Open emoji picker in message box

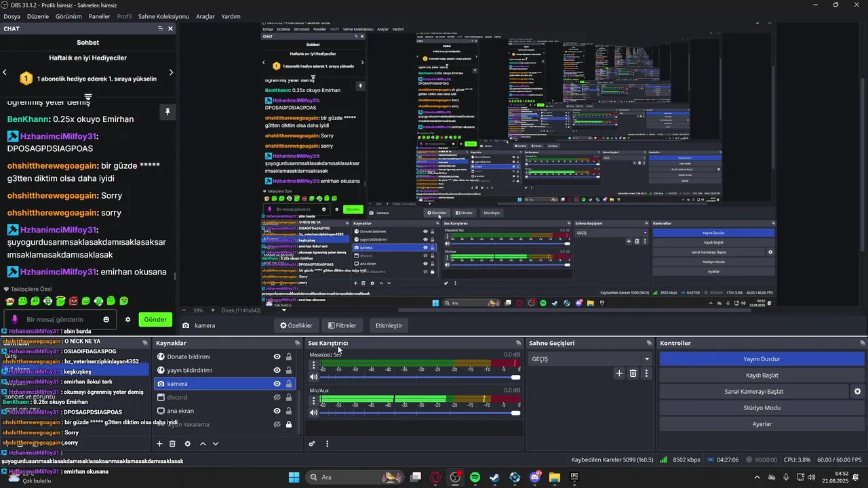(x=106, y=319)
